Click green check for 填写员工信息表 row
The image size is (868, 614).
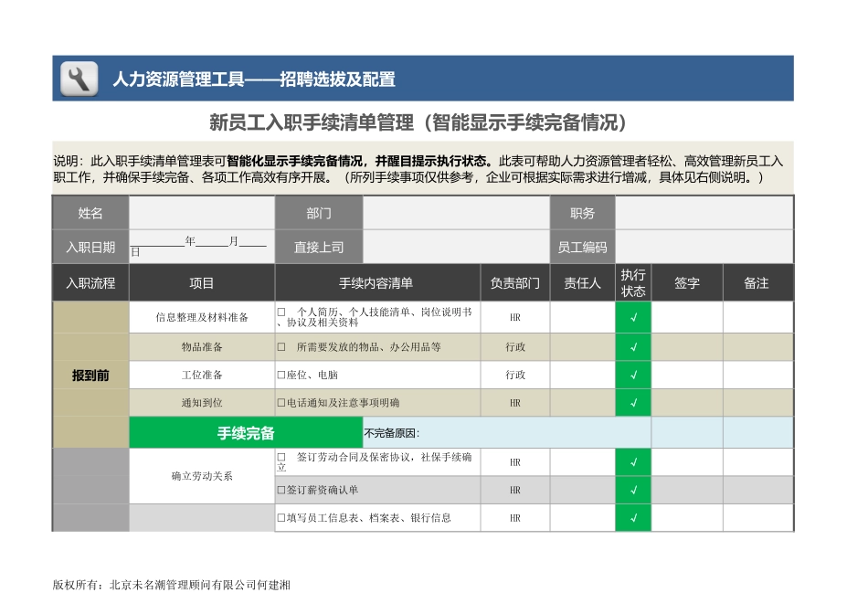coord(633,518)
